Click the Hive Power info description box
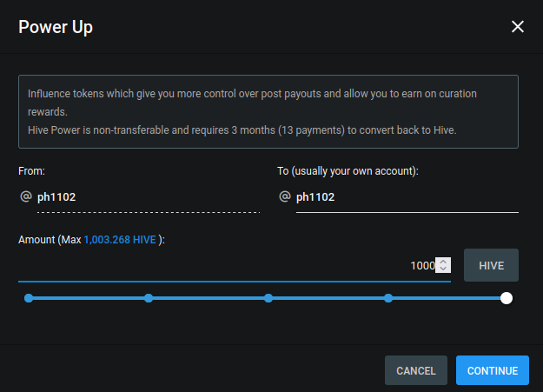Screen dimensions: 543x392 (x=268, y=111)
